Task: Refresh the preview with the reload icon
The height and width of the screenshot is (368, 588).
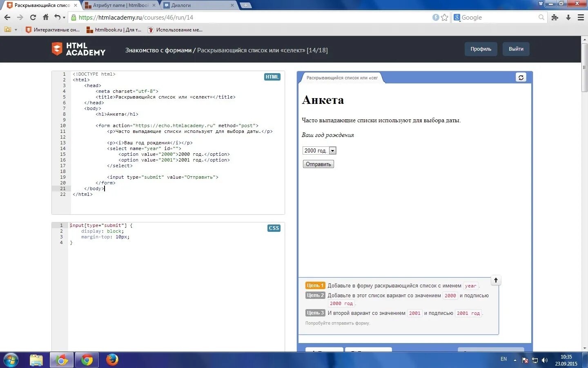Action: pyautogui.click(x=521, y=77)
